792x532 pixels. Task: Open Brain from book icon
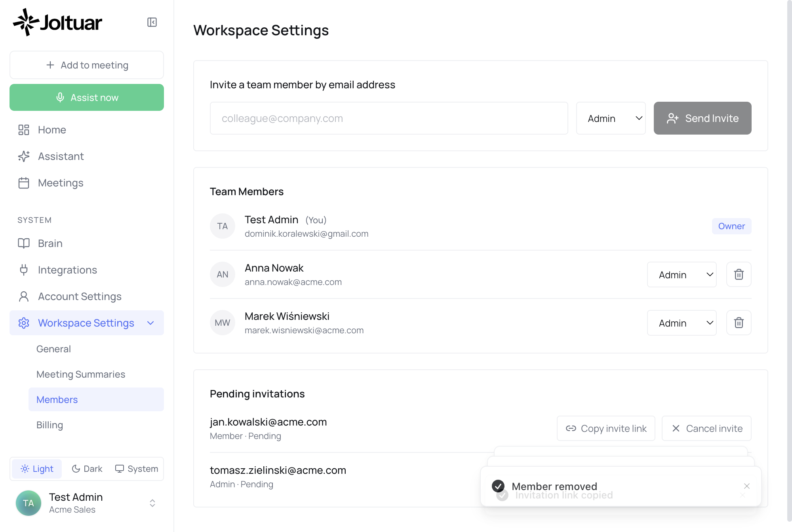pyautogui.click(x=24, y=243)
